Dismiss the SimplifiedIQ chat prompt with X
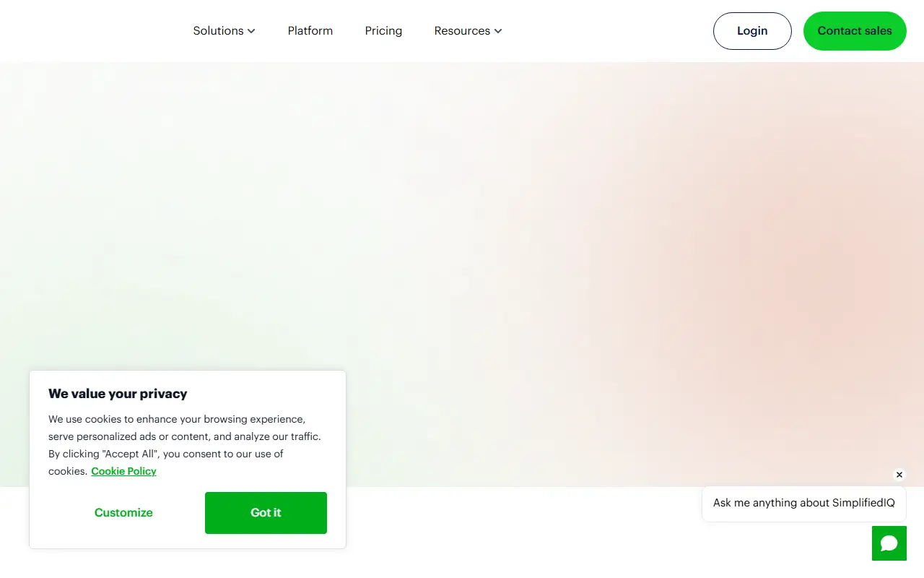Viewport: 924px width, 578px height. click(x=899, y=475)
